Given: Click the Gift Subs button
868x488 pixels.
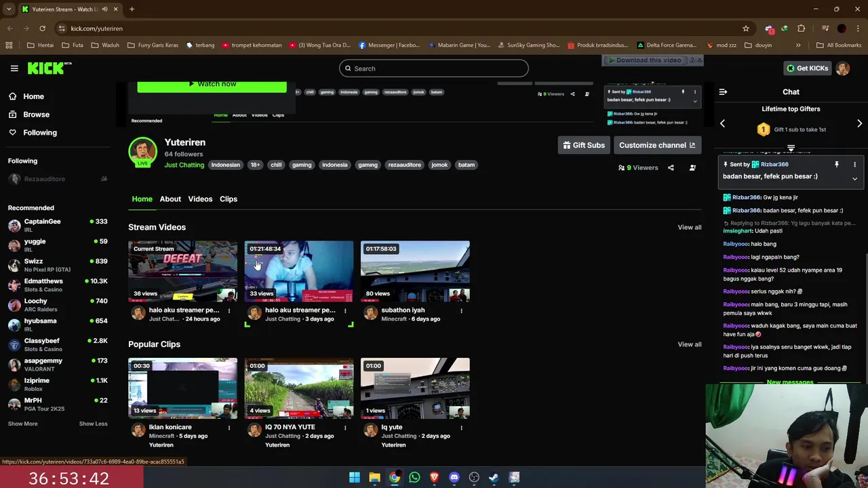Looking at the screenshot, I should click(x=584, y=145).
